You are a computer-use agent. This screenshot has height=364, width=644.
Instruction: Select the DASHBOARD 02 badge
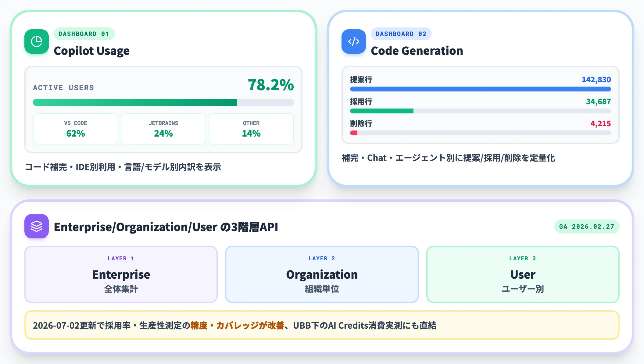pos(401,34)
